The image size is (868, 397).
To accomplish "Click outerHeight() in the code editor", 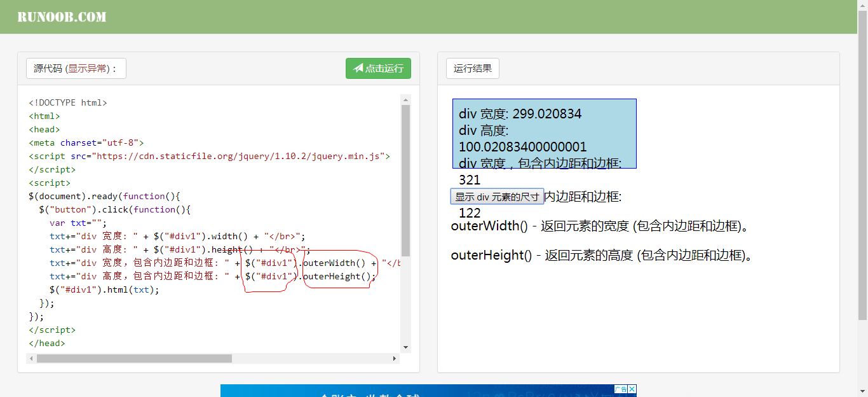I will 337,276.
